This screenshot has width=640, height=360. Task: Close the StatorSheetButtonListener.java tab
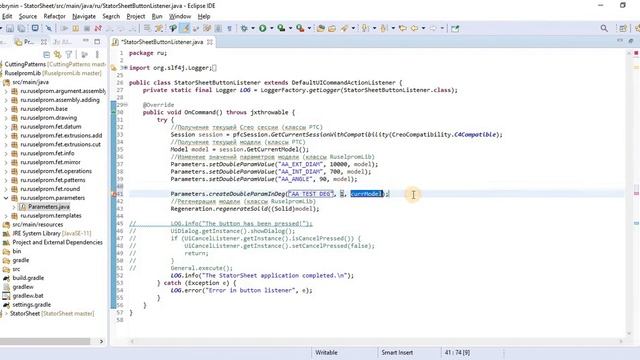[x=210, y=42]
